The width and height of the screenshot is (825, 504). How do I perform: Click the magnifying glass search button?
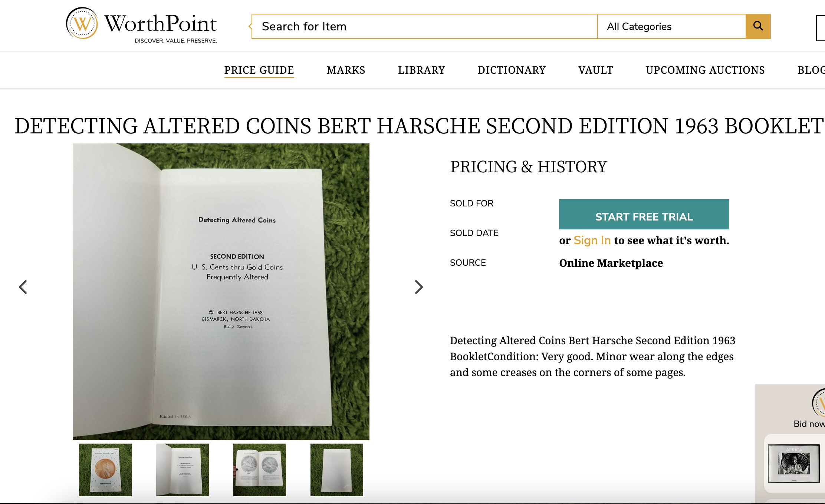click(758, 26)
